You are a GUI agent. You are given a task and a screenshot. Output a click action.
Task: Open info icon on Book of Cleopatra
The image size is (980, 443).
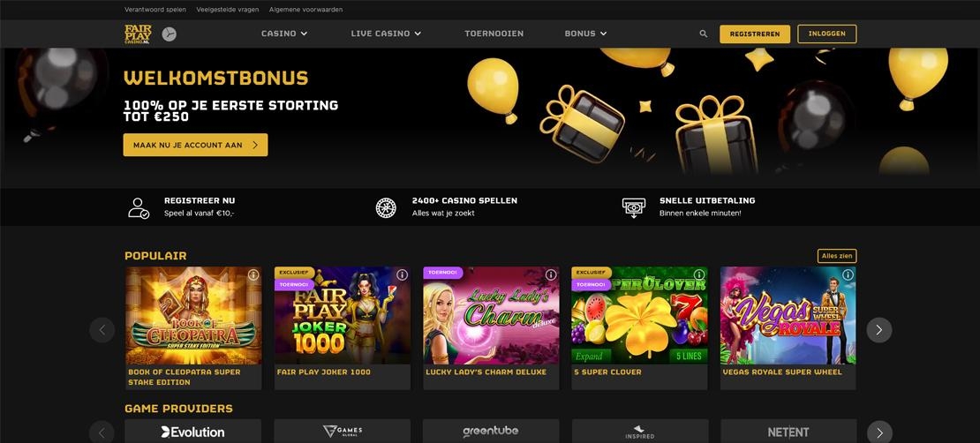[x=253, y=275]
